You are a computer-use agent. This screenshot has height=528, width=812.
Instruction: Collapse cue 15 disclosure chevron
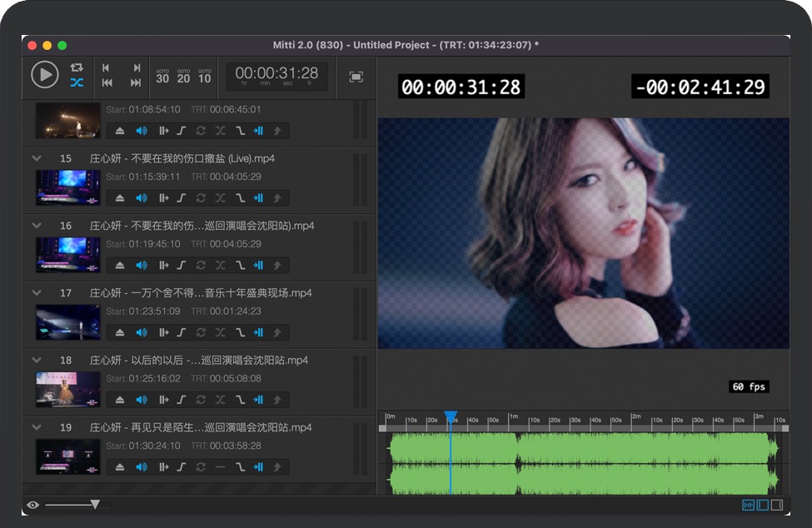[x=36, y=158]
